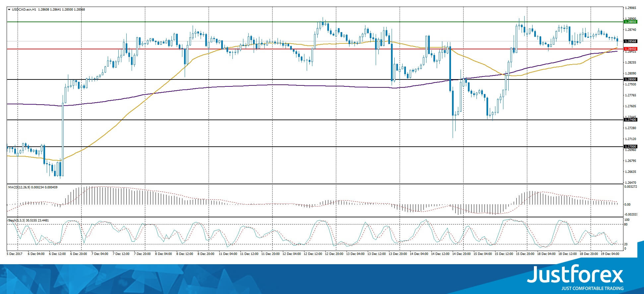This screenshot has height=294, width=644.
Task: Click the 1.26635 price scale value
Action: (631, 172)
